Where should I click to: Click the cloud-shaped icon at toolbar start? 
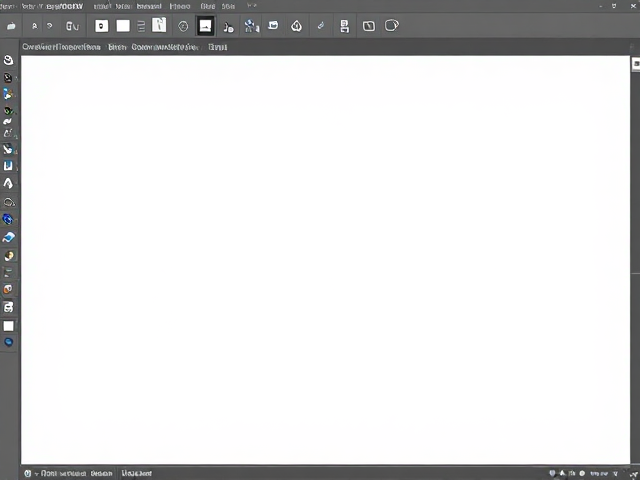(11, 27)
